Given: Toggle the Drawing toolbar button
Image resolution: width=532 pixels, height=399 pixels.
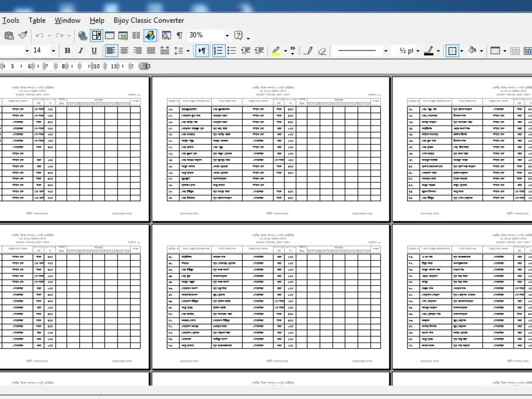Looking at the screenshot, I should click(150, 35).
